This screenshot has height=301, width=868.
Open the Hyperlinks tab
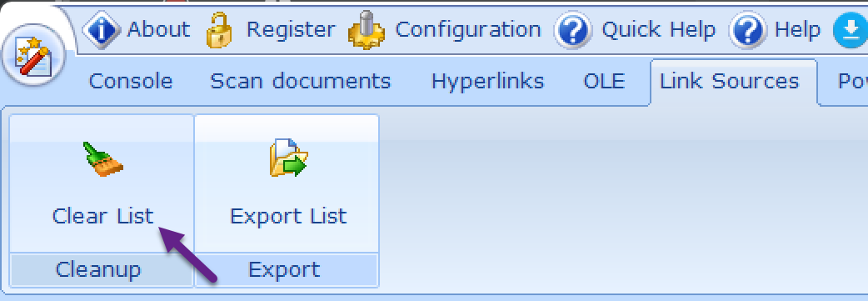487,82
